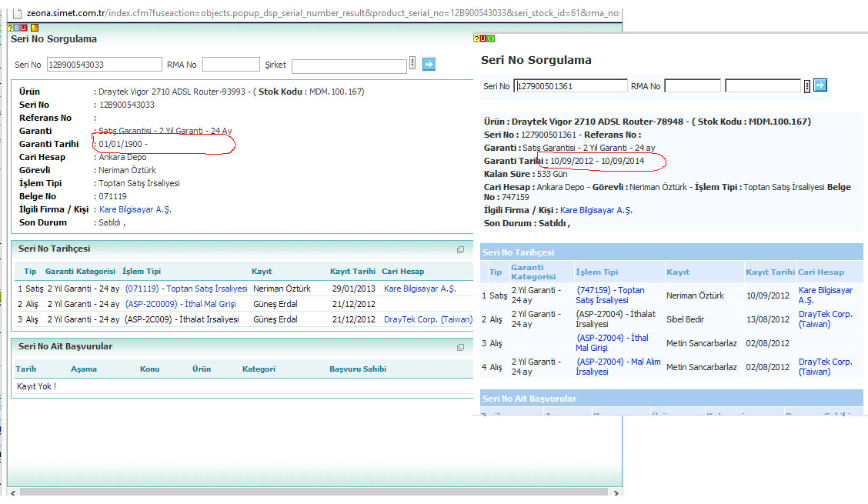Click the blue arrow search button beside Şirket
Image resolution: width=868 pixels, height=504 pixels.
pyautogui.click(x=429, y=65)
